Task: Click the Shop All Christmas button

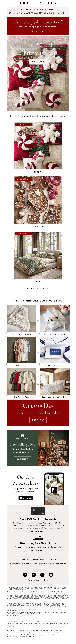Action: pyautogui.click(x=38, y=288)
